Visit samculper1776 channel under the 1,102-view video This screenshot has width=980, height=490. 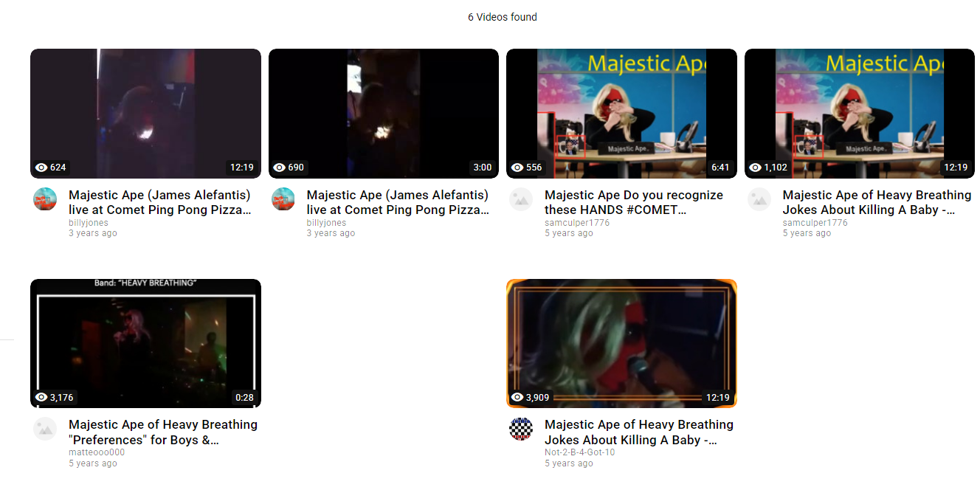(x=815, y=223)
